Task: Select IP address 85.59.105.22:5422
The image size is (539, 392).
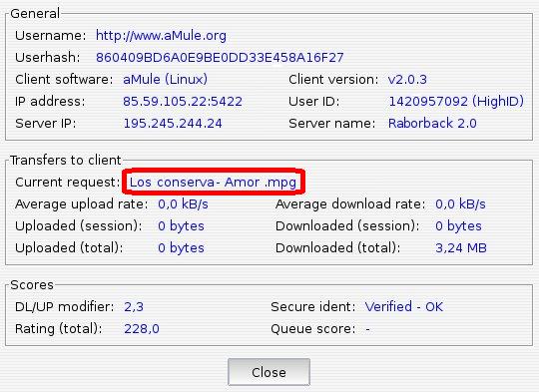Action: (183, 102)
